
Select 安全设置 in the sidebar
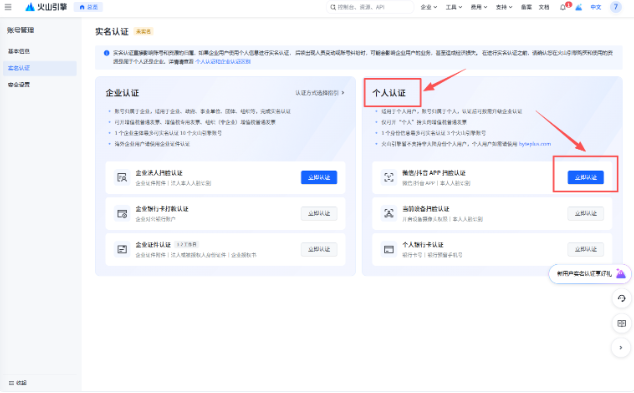click(40, 85)
